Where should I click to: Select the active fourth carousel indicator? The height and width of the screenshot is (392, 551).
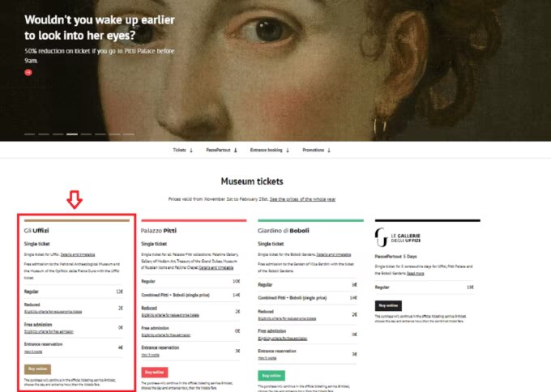(72, 134)
